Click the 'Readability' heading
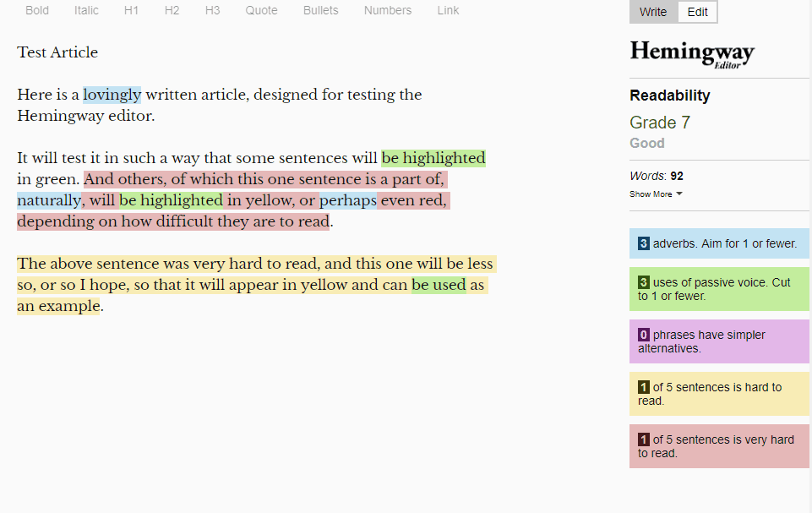 click(x=669, y=96)
